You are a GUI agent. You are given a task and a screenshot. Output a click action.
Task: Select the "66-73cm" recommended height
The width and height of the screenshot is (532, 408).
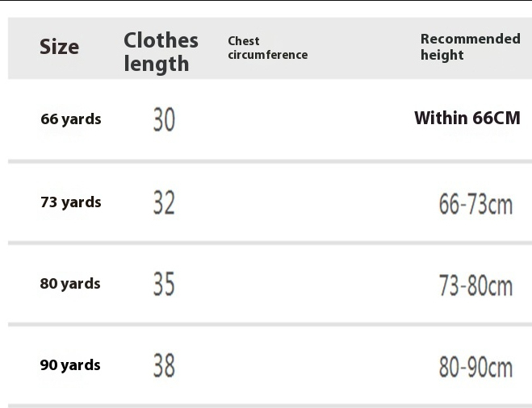[x=475, y=204]
